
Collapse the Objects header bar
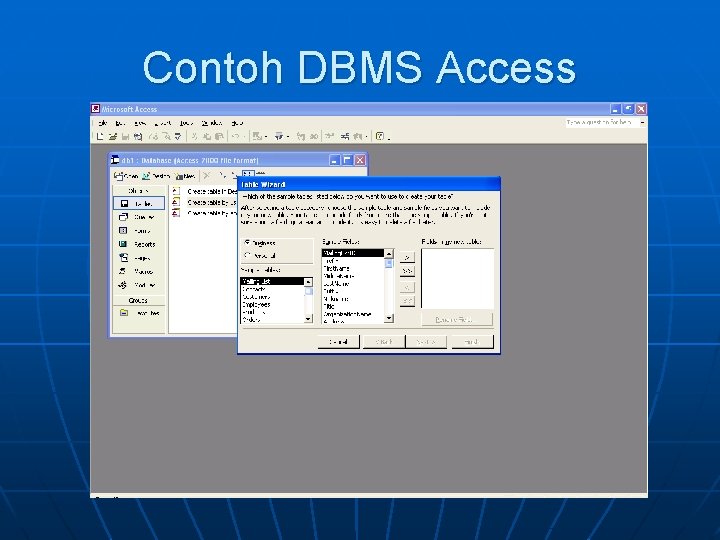point(139,191)
